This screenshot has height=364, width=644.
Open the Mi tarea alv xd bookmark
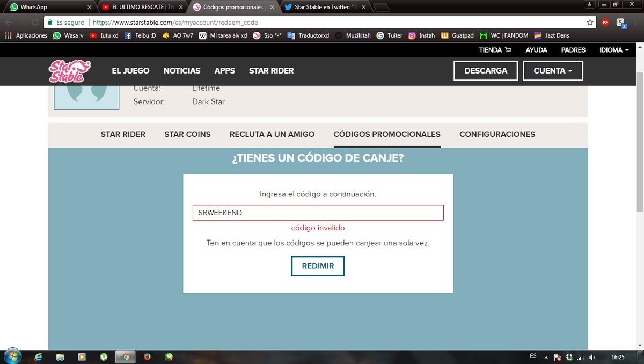223,35
